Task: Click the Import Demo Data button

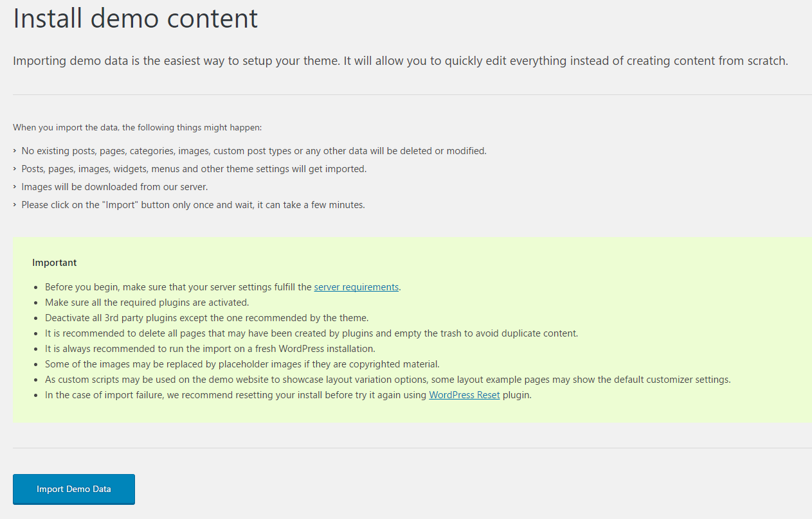Action: (x=74, y=489)
